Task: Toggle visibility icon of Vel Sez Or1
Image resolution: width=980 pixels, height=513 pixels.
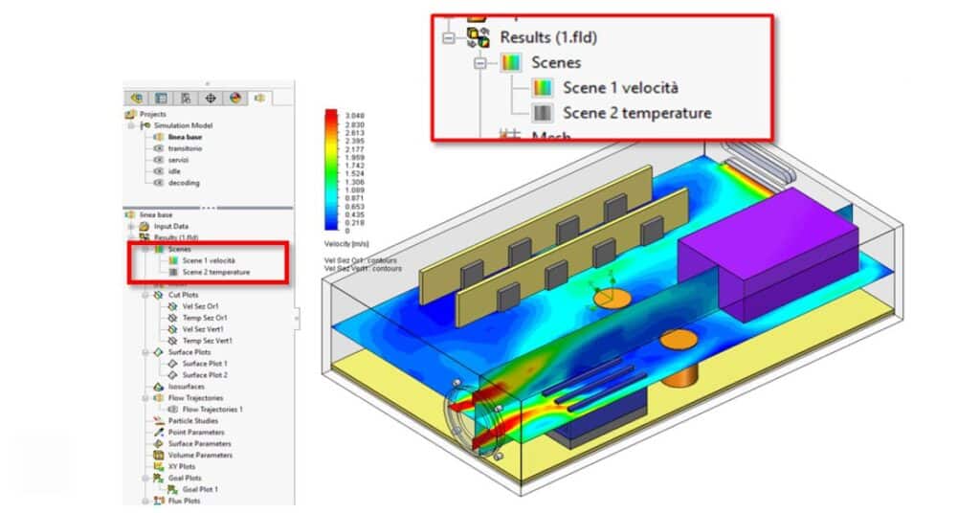Action: 172,306
